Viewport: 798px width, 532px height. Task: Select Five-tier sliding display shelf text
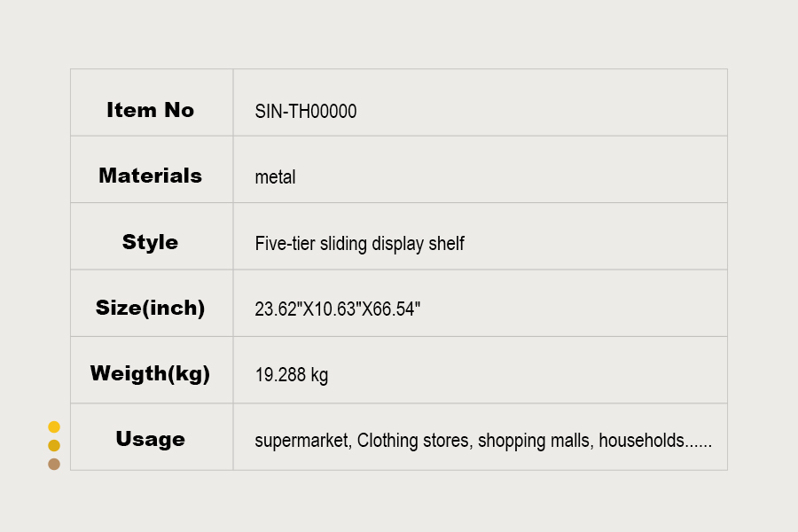359,243
